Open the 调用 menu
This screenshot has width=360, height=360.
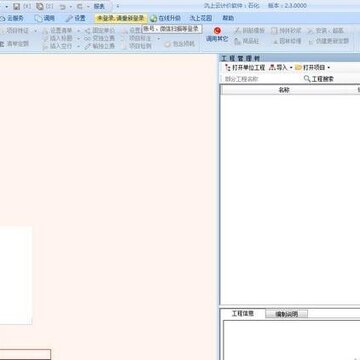(45, 18)
